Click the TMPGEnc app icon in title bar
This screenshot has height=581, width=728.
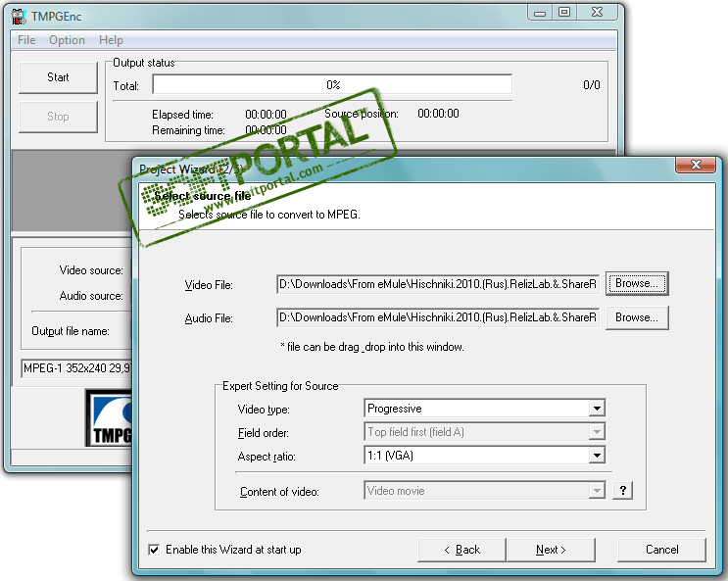click(19, 17)
